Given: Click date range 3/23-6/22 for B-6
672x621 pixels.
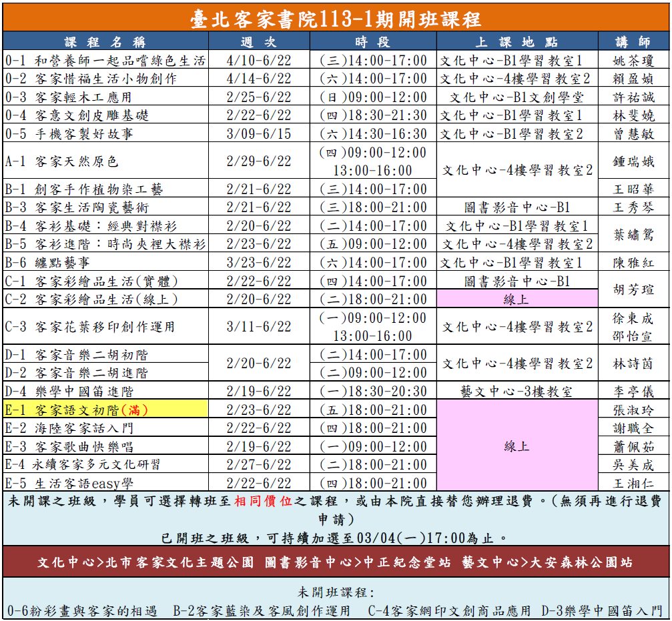Looking at the screenshot, I should coord(259,262).
